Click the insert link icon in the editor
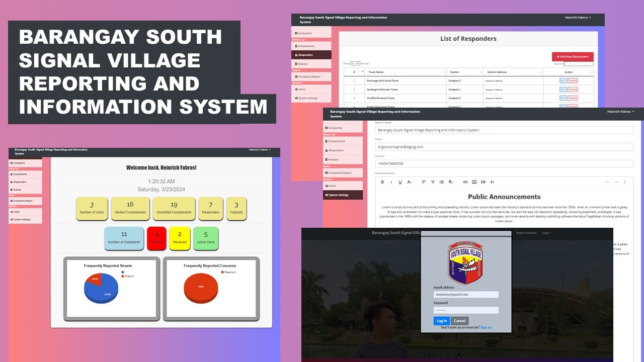This screenshot has width=644, height=362. click(465, 182)
